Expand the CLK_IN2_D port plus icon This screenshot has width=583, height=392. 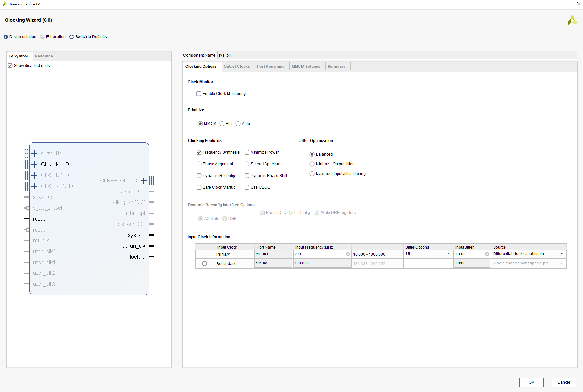35,175
